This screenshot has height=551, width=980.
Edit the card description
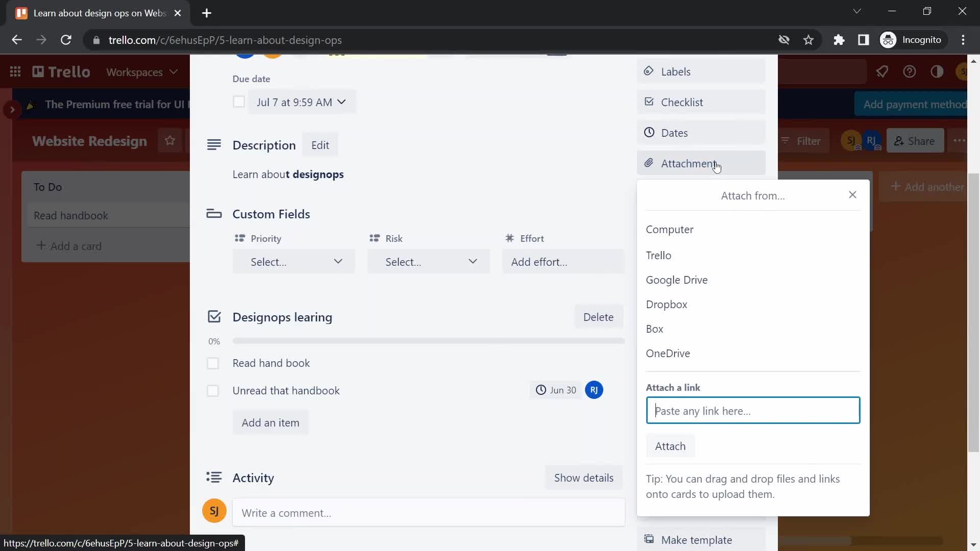tap(320, 145)
